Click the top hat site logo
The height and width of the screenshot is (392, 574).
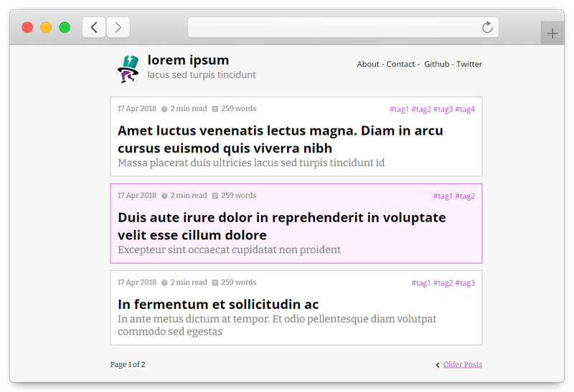(128, 69)
